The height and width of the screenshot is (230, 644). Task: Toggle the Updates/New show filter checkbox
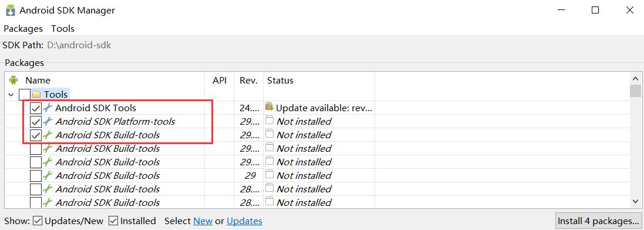pyautogui.click(x=38, y=221)
